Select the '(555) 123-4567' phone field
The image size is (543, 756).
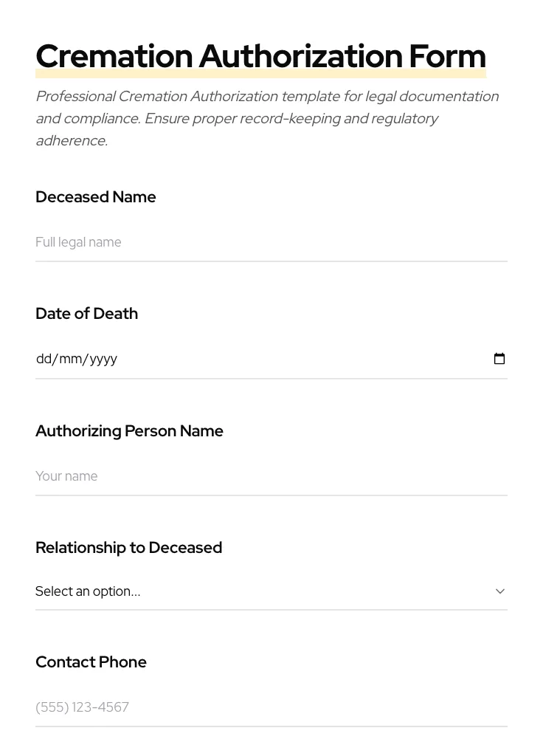click(271, 707)
